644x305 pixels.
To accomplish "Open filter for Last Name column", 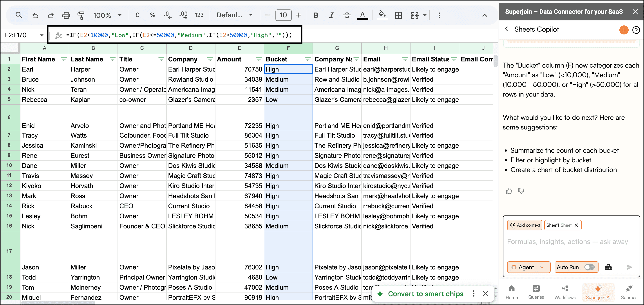I will click(x=113, y=59).
